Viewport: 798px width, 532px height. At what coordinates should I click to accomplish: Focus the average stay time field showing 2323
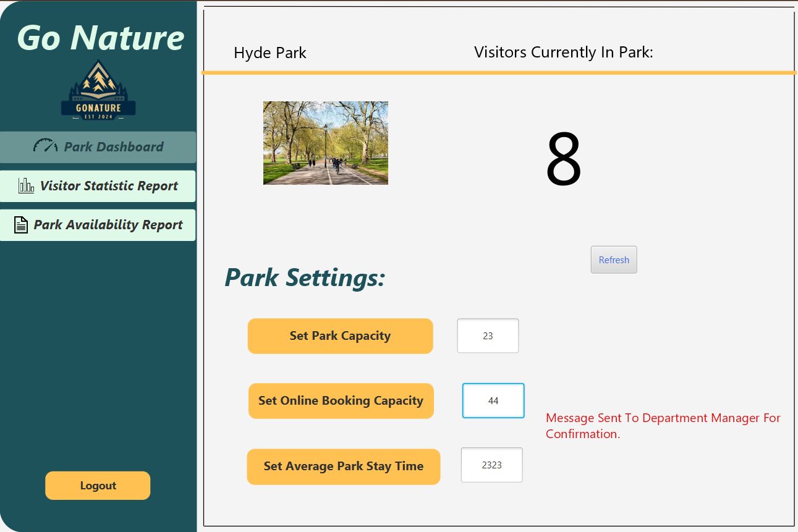click(492, 465)
